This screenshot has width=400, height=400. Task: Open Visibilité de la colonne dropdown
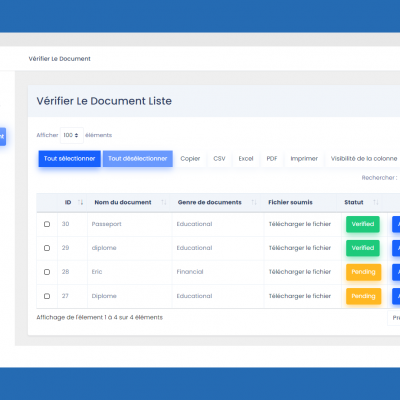(x=364, y=159)
